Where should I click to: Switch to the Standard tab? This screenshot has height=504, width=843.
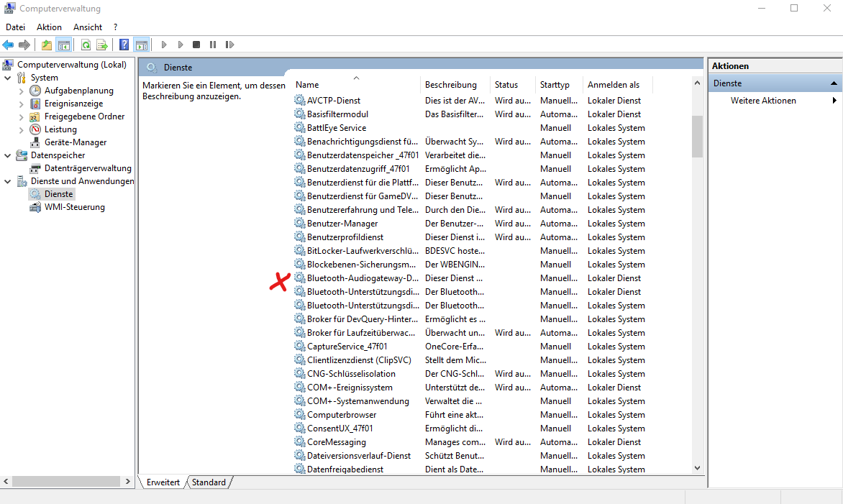point(209,482)
